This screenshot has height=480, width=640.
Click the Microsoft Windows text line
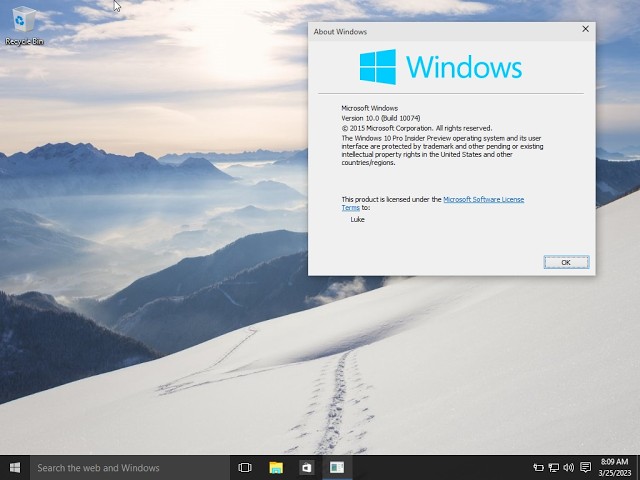pos(370,108)
